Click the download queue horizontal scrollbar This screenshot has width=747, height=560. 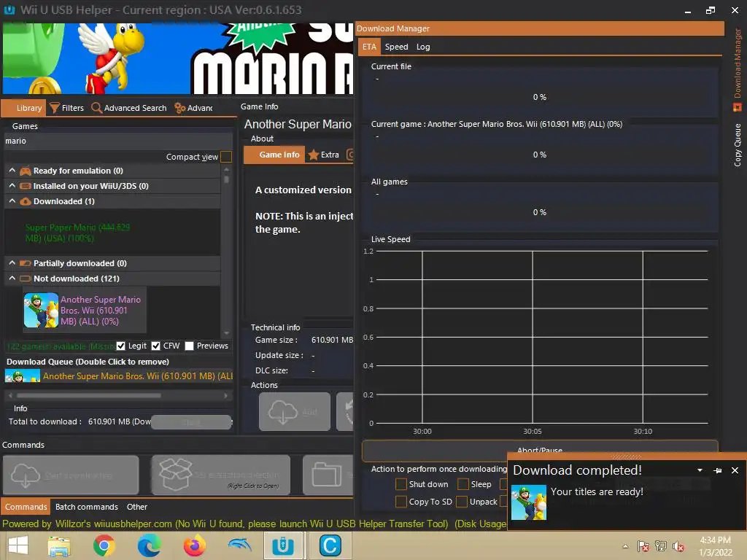pyautogui.click(x=89, y=395)
